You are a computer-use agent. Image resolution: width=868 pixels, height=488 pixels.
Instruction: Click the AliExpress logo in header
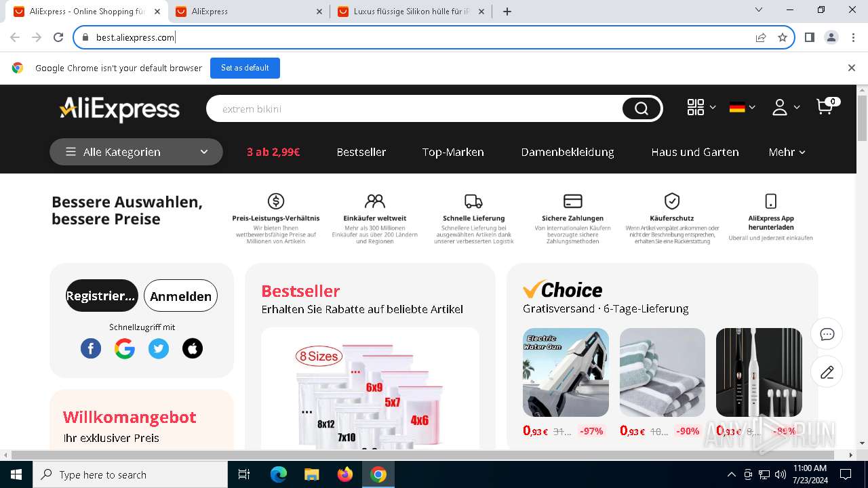click(119, 108)
